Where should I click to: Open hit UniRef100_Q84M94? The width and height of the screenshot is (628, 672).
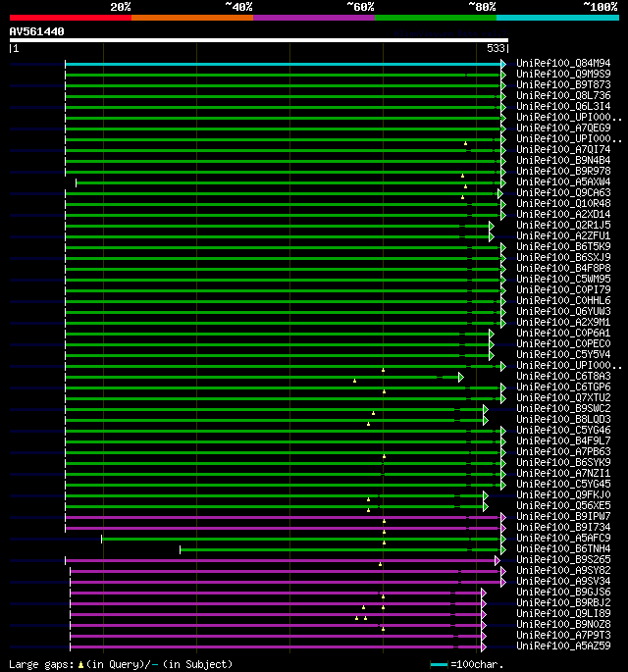point(563,64)
